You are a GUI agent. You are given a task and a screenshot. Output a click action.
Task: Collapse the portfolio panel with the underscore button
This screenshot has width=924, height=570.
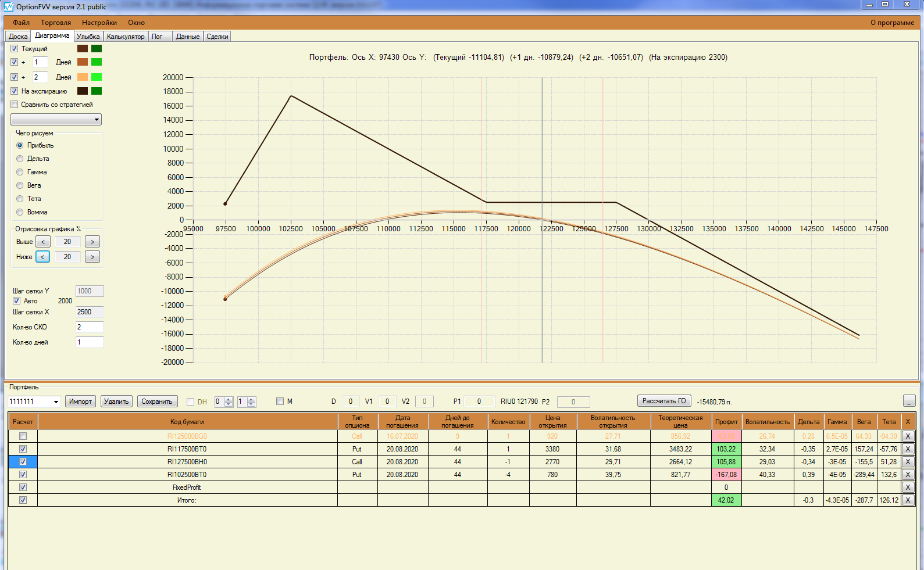tap(909, 401)
